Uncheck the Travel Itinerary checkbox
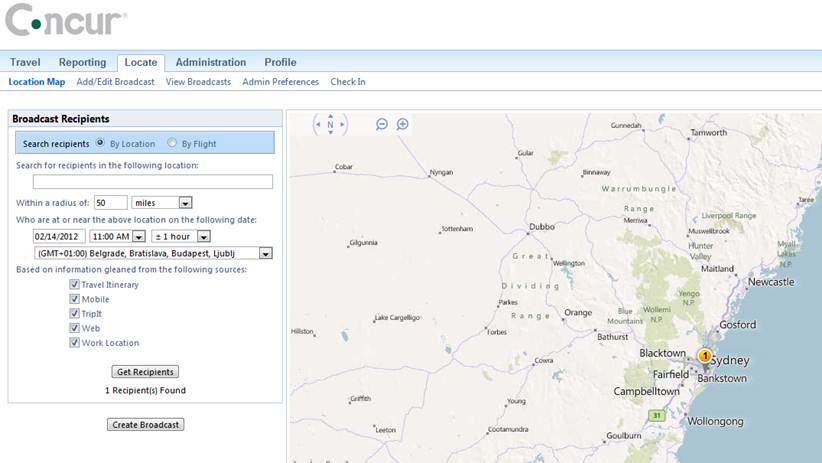 pos(74,284)
